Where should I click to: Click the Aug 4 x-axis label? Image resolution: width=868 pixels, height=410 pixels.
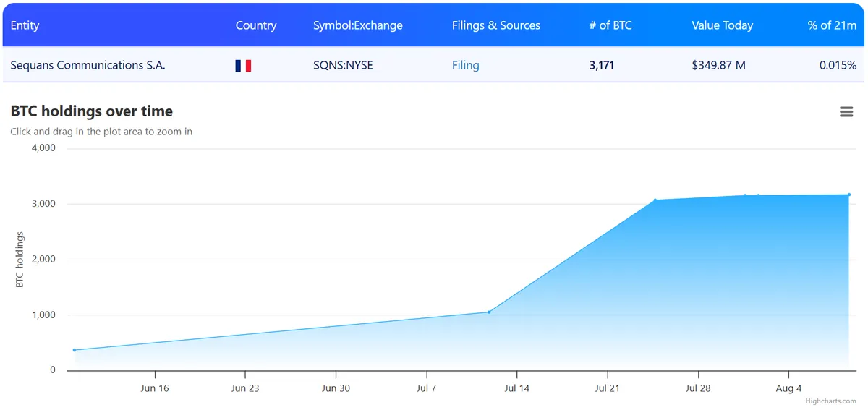coord(788,388)
